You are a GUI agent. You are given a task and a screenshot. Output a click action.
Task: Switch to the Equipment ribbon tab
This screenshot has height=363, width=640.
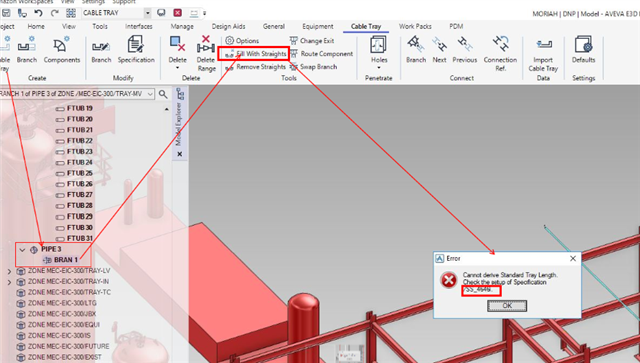pos(318,27)
